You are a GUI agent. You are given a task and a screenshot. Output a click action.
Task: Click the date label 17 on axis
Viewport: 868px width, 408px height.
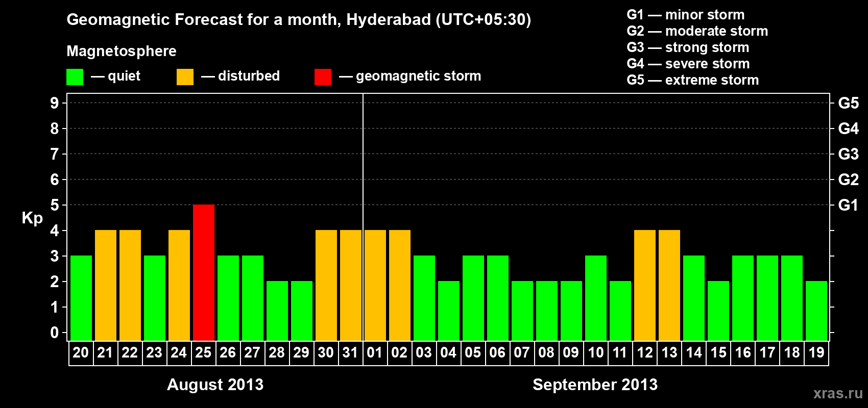pyautogui.click(x=767, y=353)
